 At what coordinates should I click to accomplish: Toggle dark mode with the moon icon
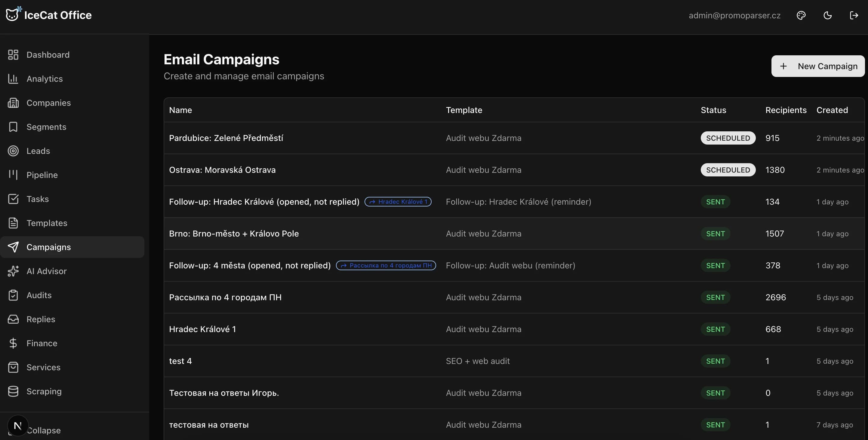click(828, 16)
